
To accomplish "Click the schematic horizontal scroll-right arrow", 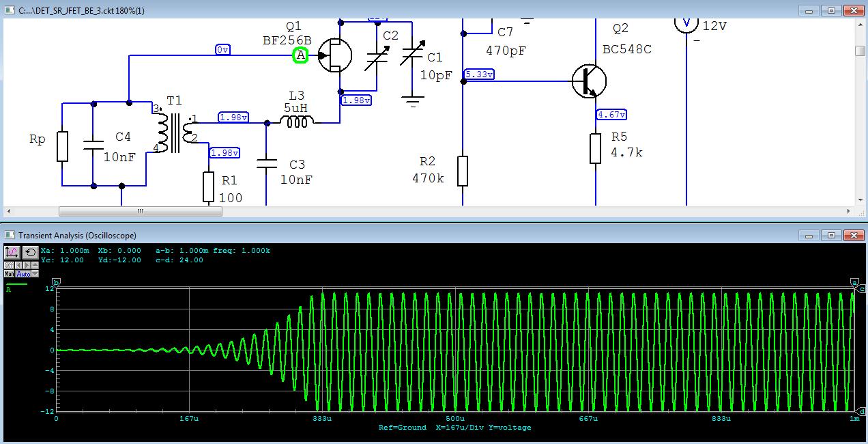I will tap(850, 211).
